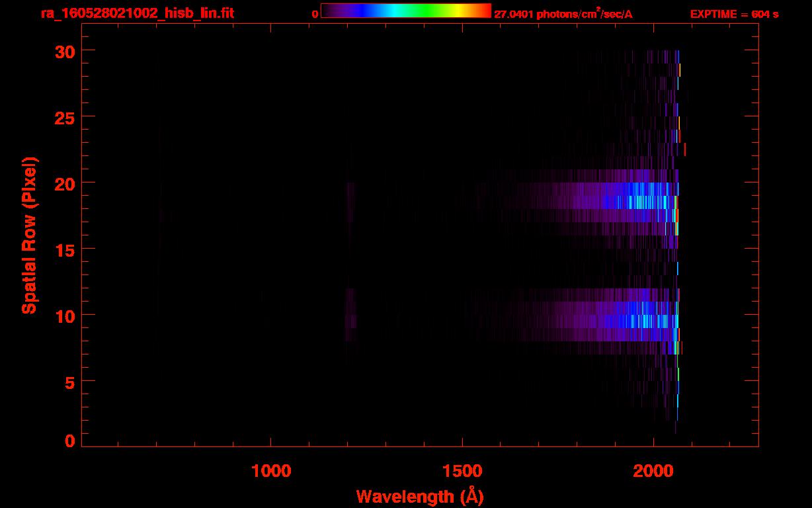Click the Wavelength (Å) axis title
This screenshot has height=508, width=812.
[420, 496]
